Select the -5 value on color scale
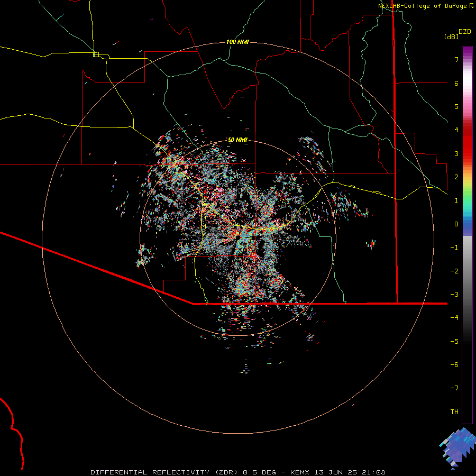The height and width of the screenshot is (476, 476). (454, 342)
